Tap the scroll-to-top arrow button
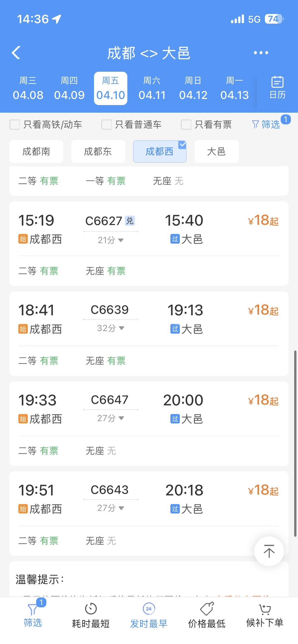 (x=269, y=551)
